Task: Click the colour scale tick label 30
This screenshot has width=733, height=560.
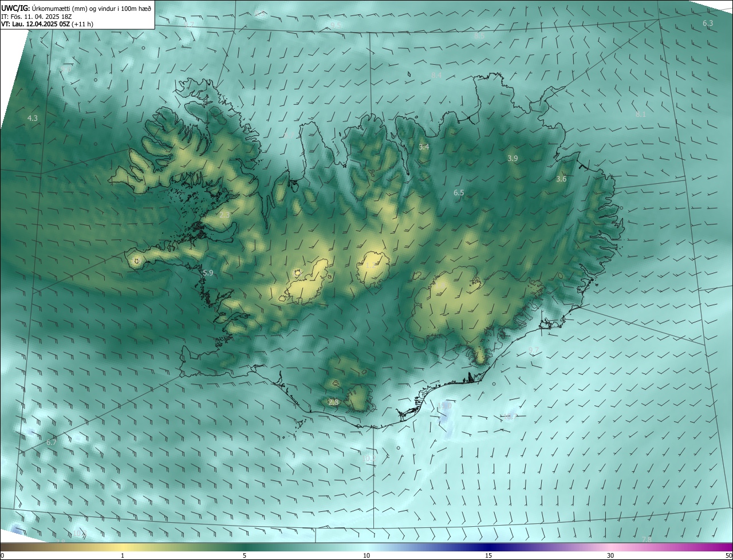Action: point(610,556)
